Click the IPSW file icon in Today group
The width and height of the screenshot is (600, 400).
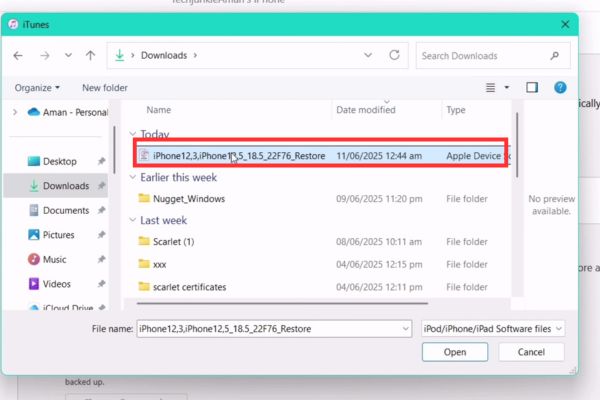pyautogui.click(x=144, y=155)
